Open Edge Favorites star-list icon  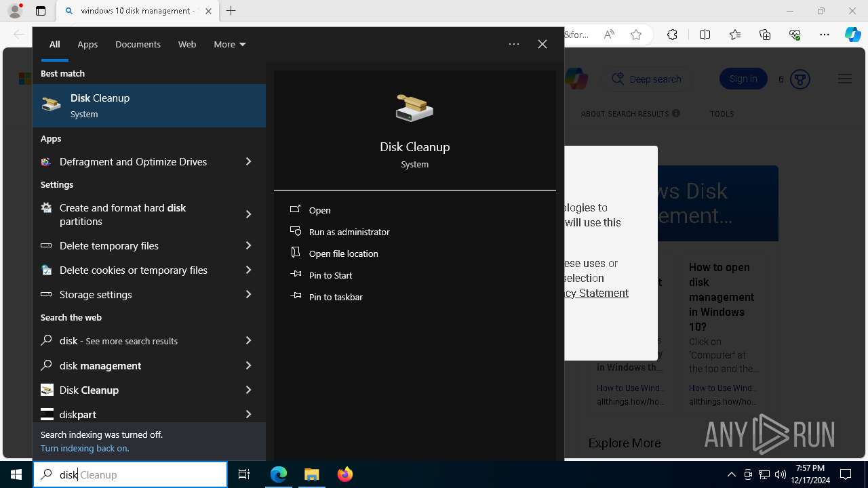735,35
